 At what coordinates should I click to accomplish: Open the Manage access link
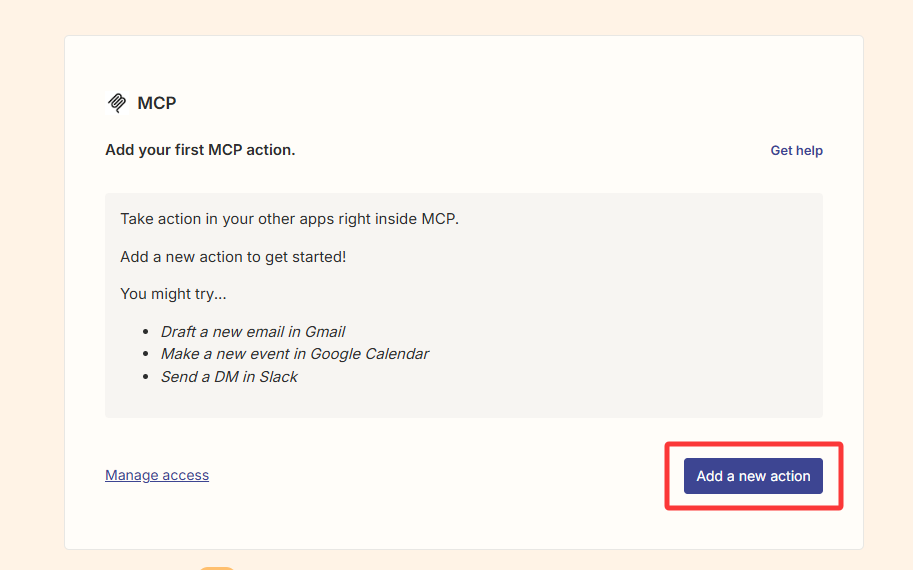coord(157,475)
